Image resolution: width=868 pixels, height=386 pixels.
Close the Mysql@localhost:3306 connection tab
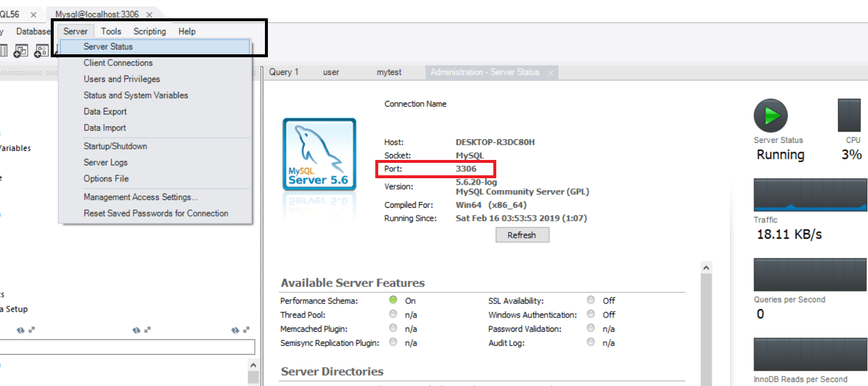[149, 14]
